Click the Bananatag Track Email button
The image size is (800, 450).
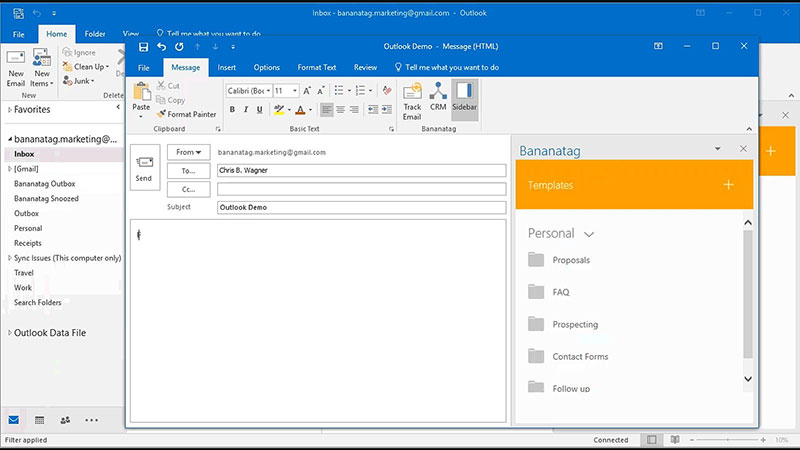tap(412, 101)
